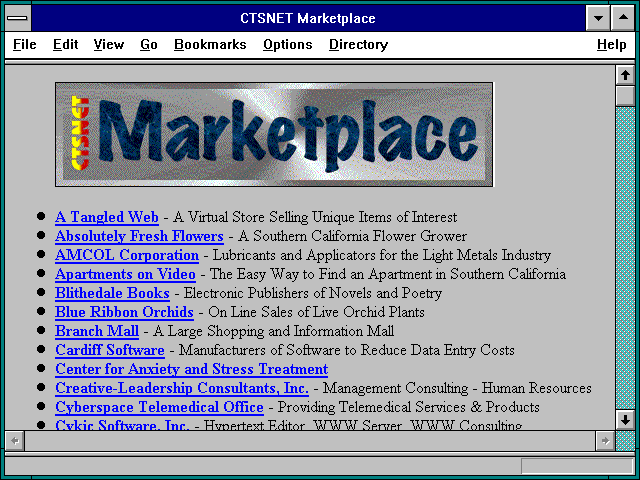Viewport: 640px width, 480px height.
Task: Click the horizontal scrollbar track
Action: coord(310,441)
